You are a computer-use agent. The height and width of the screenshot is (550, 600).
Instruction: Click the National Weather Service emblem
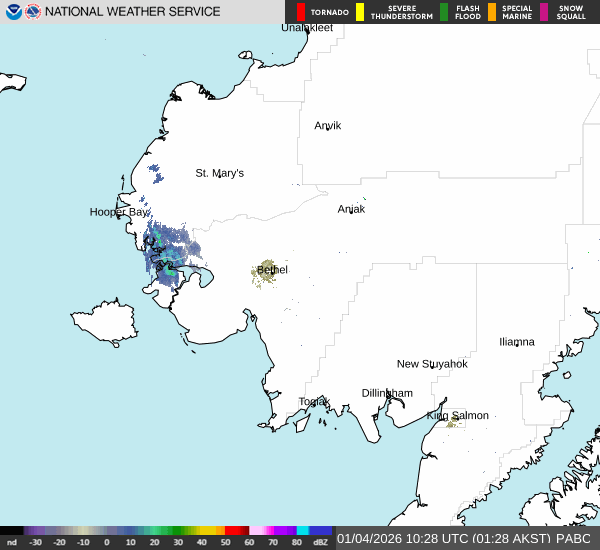point(33,12)
